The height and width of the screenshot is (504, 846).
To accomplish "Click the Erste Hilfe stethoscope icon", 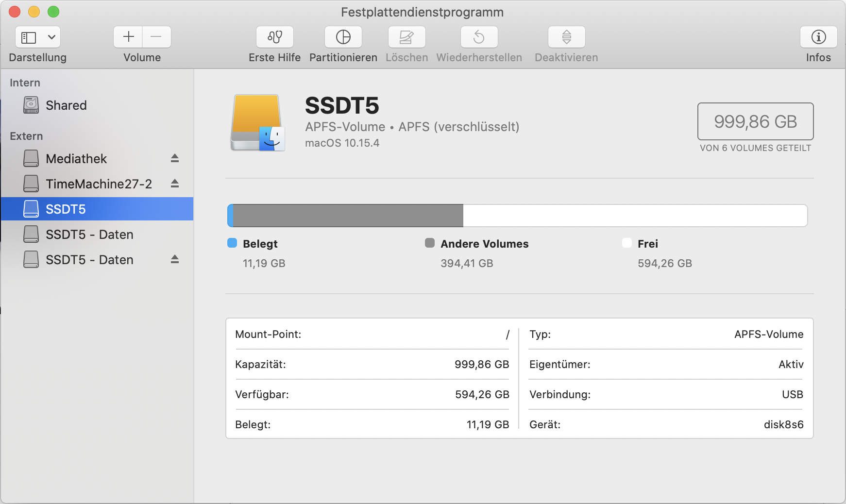I will click(x=275, y=37).
